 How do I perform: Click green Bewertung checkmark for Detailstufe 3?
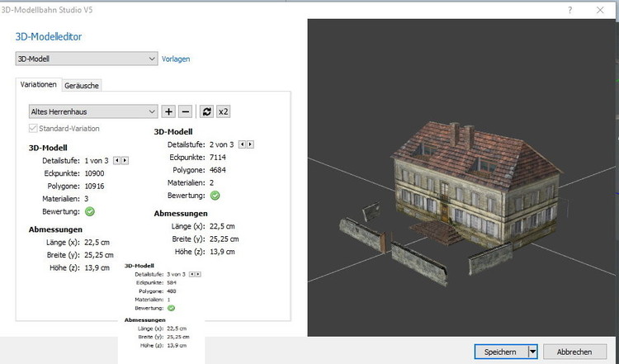click(171, 308)
